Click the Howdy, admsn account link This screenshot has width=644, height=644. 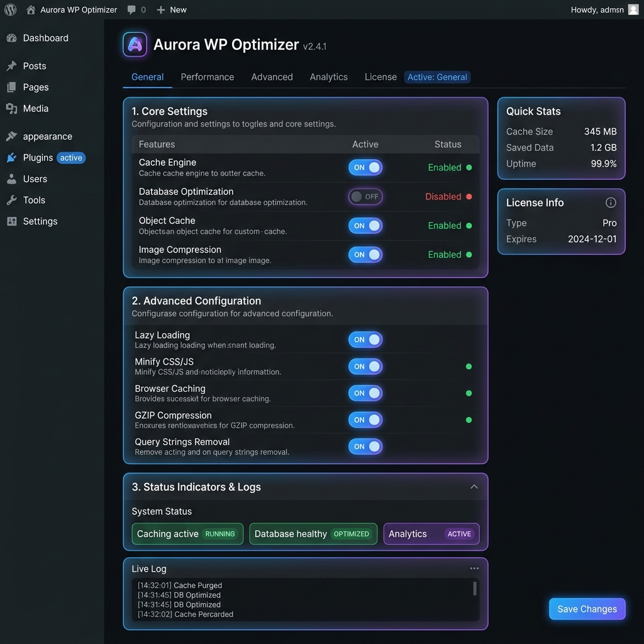pos(597,10)
